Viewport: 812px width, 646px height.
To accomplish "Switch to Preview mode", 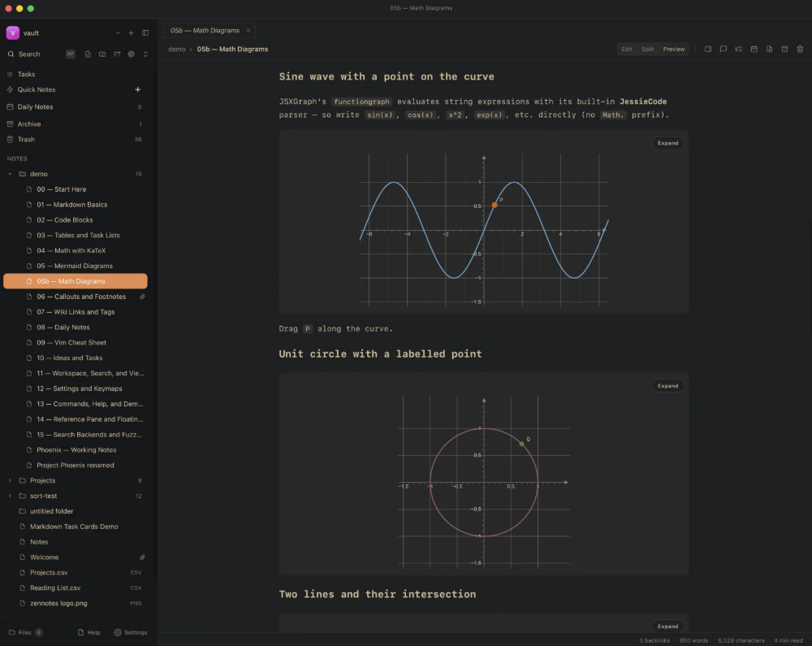I will [674, 50].
